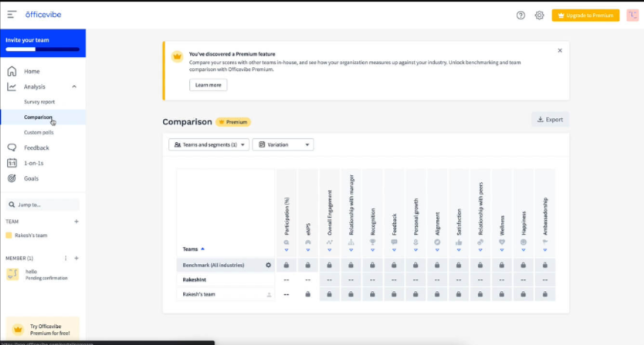The width and height of the screenshot is (644, 345).
Task: Click Rakesh's team table row label
Action: (x=198, y=294)
